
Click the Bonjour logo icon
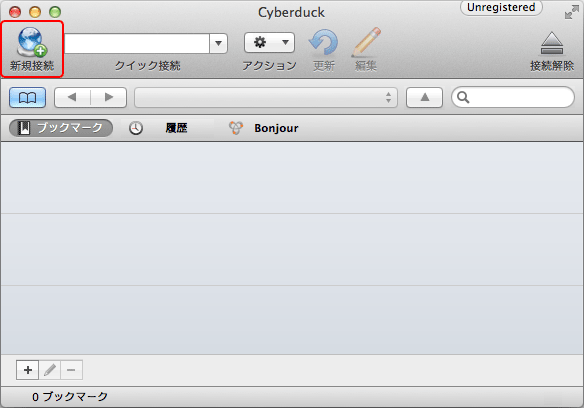(236, 128)
